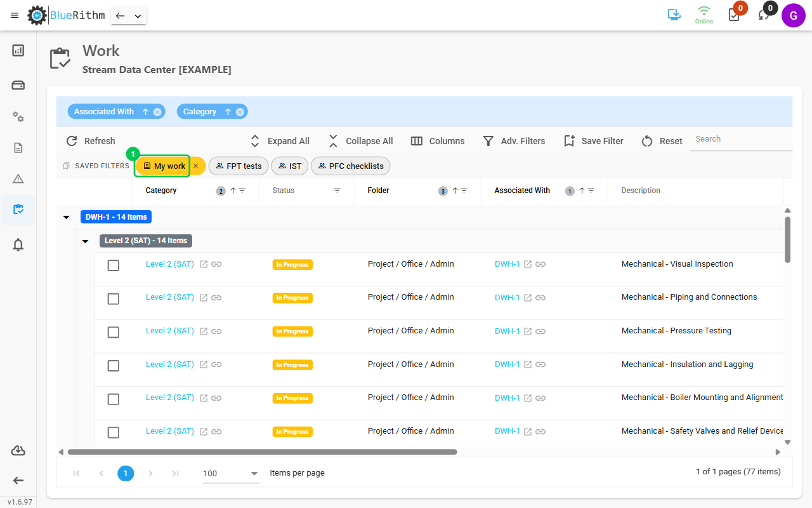Screen dimensions: 812x508
Task: Open Adv. Filters
Action: pyautogui.click(x=514, y=141)
